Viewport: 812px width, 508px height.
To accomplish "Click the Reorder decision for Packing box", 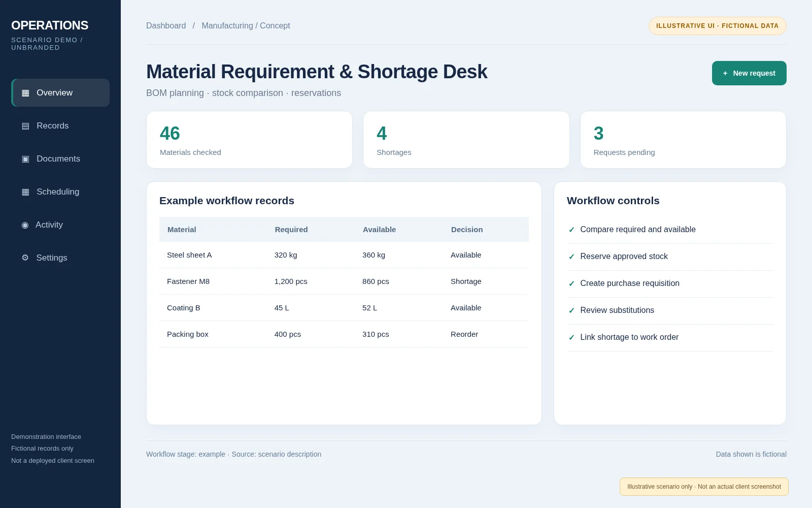I will pos(464,334).
